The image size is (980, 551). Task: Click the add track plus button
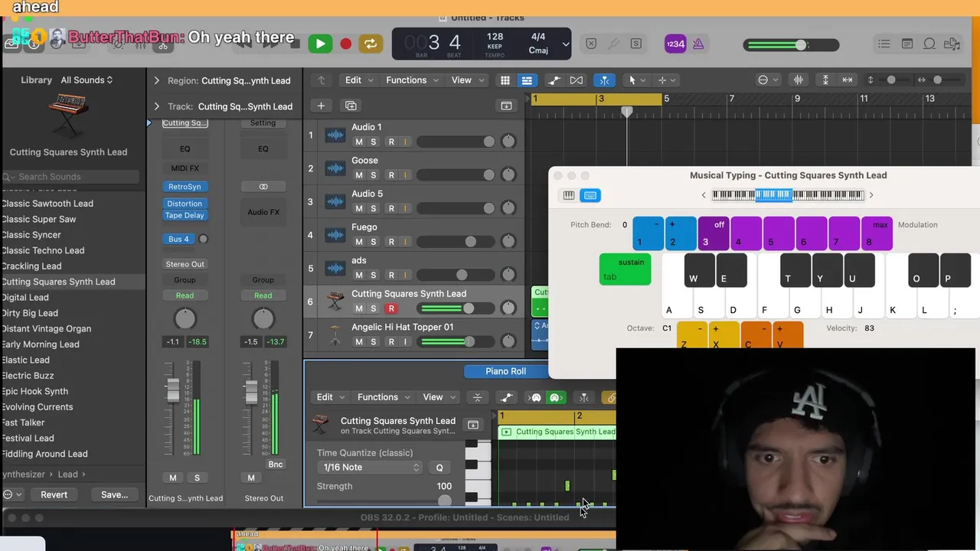click(321, 106)
